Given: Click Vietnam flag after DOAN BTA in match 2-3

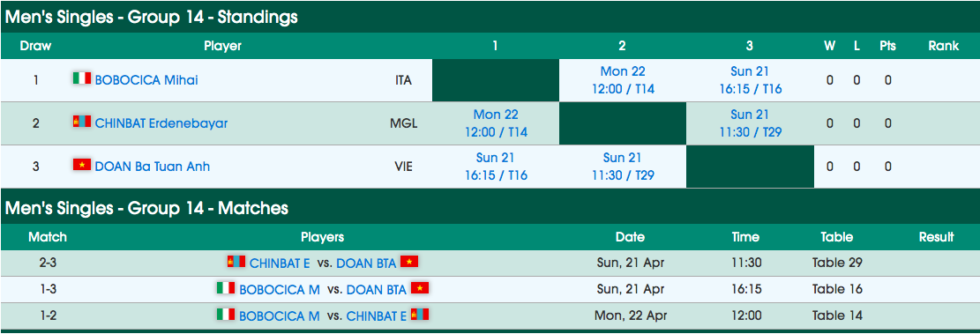Looking at the screenshot, I should pos(408,263).
